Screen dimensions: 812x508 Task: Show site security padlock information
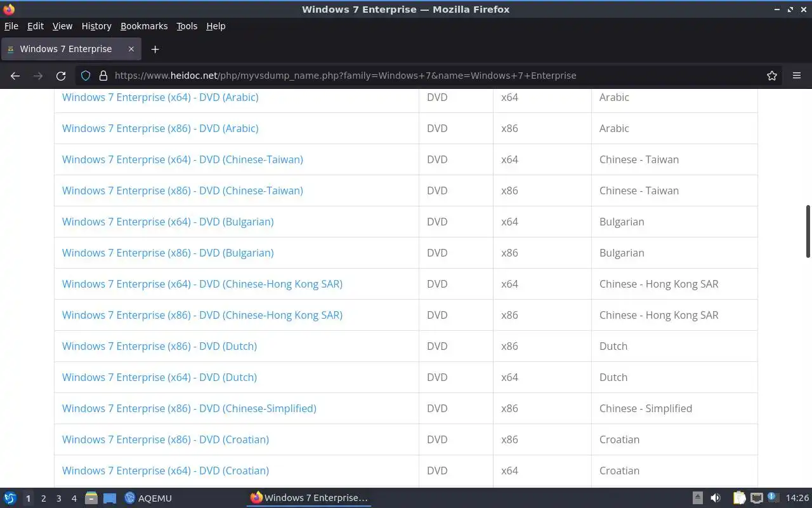tap(103, 76)
